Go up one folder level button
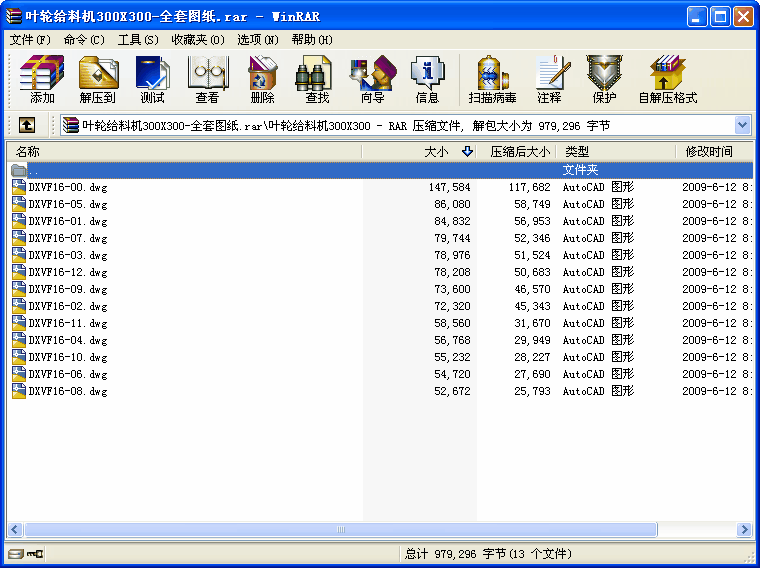The width and height of the screenshot is (760, 568). pos(27,125)
